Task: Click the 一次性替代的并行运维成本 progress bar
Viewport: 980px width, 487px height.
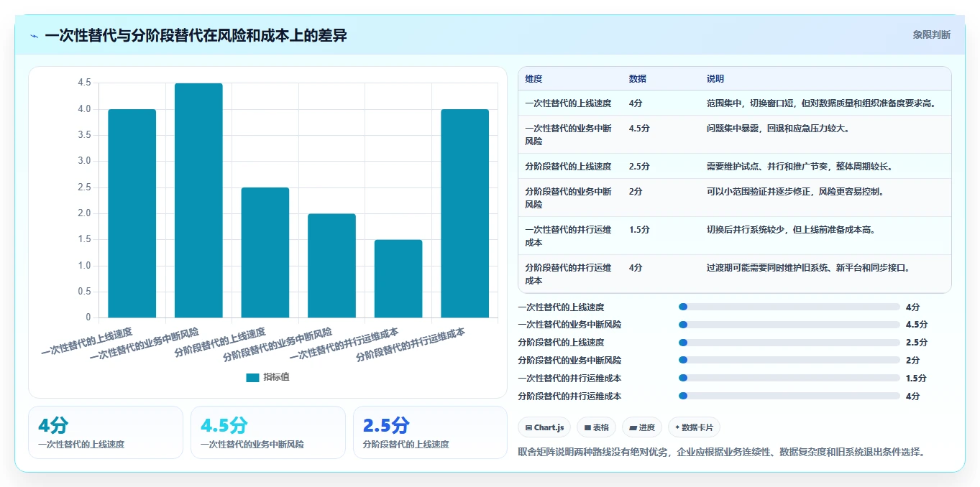Action: (789, 379)
